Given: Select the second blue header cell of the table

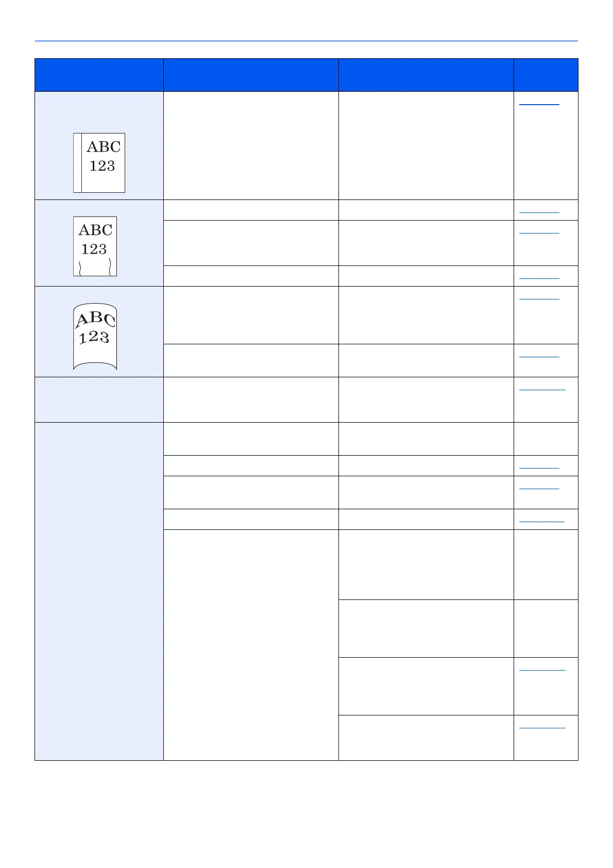Looking at the screenshot, I should 251,75.
